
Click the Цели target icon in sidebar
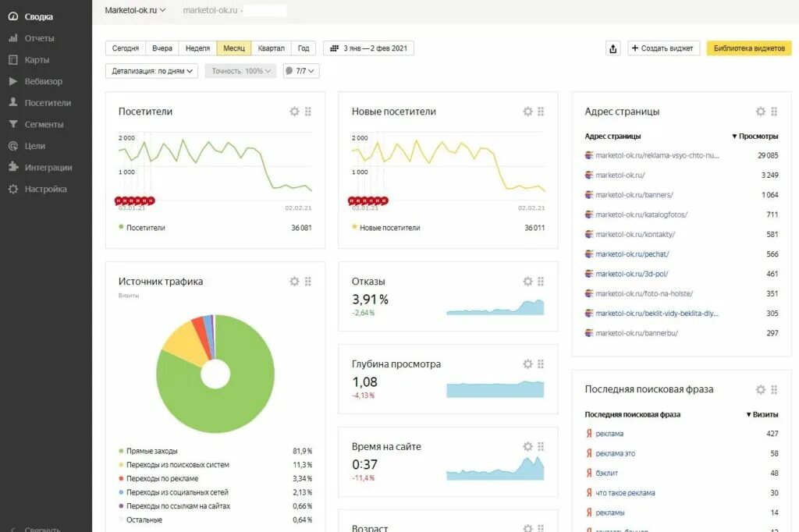coord(12,146)
